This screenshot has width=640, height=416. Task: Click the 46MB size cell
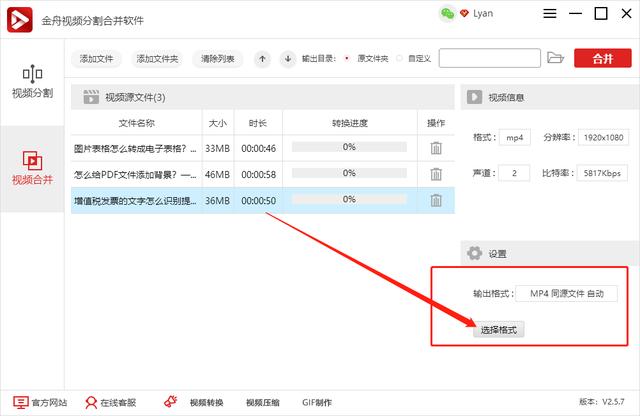click(x=218, y=175)
